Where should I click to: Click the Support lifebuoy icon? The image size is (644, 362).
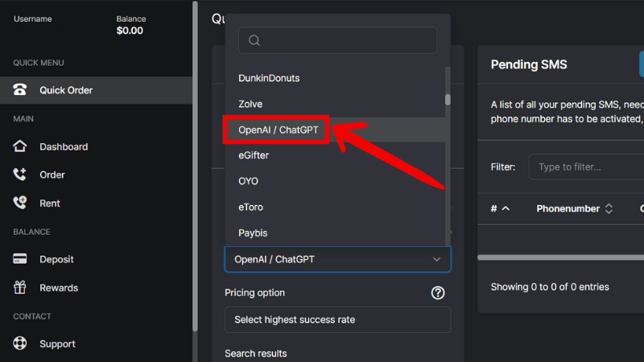(19, 343)
